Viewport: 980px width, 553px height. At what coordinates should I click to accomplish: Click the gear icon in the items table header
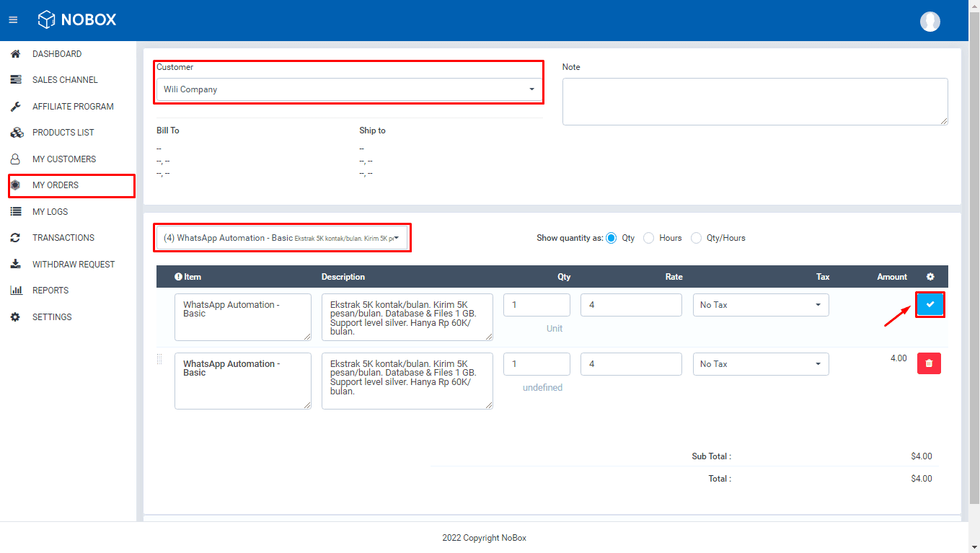click(930, 276)
